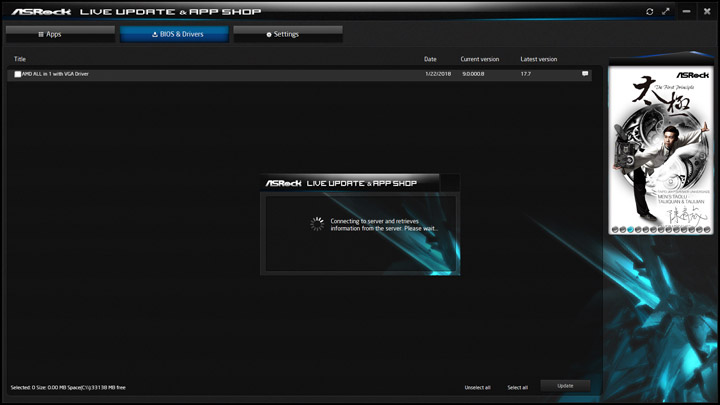This screenshot has width=720, height=405.
Task: Click the Update button
Action: tap(565, 386)
